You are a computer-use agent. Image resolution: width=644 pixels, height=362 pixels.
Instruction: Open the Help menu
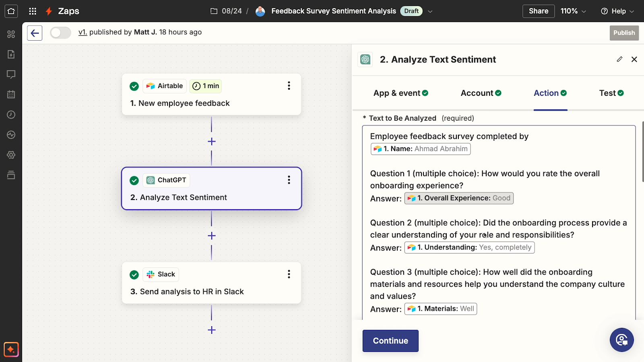pyautogui.click(x=617, y=11)
